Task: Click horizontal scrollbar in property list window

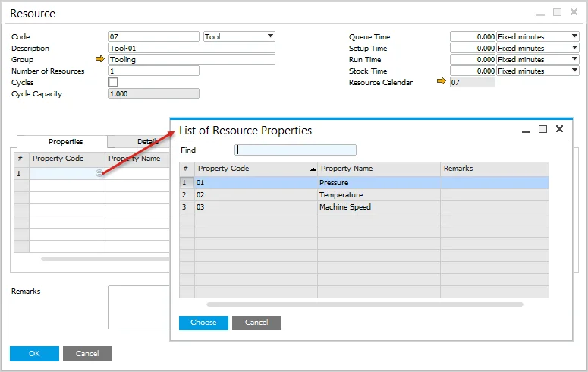Action: tap(364, 304)
